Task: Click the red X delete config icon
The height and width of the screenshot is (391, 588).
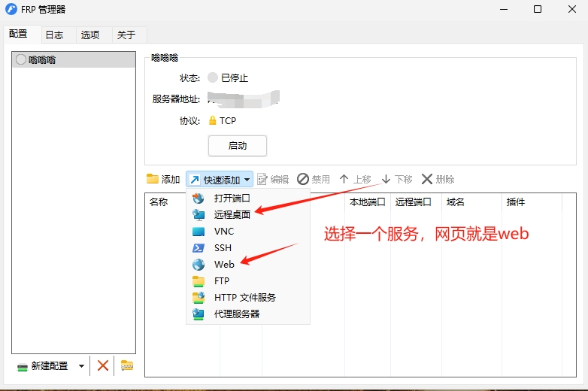Action: tap(103, 365)
